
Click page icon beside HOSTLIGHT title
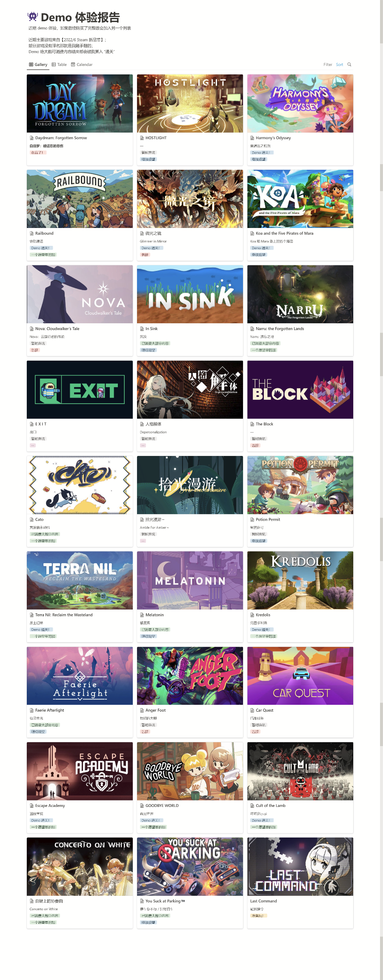[142, 138]
